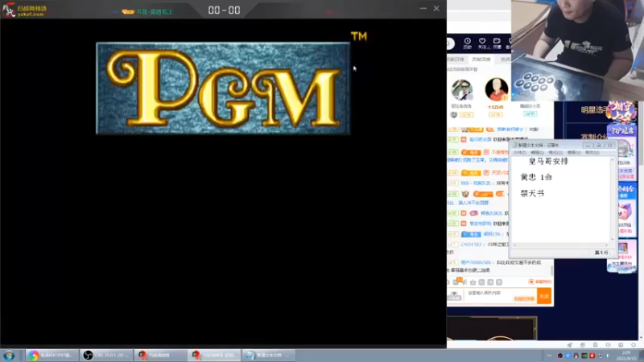Click Notepad vertical scrollbar down arrow
The height and width of the screenshot is (362, 644).
click(613, 239)
